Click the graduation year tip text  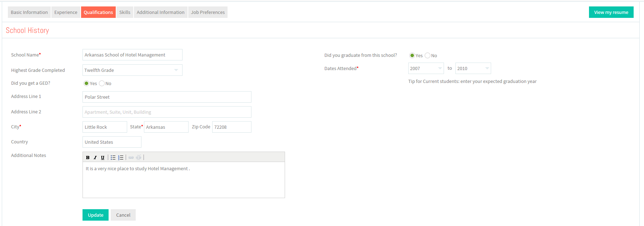click(x=472, y=82)
